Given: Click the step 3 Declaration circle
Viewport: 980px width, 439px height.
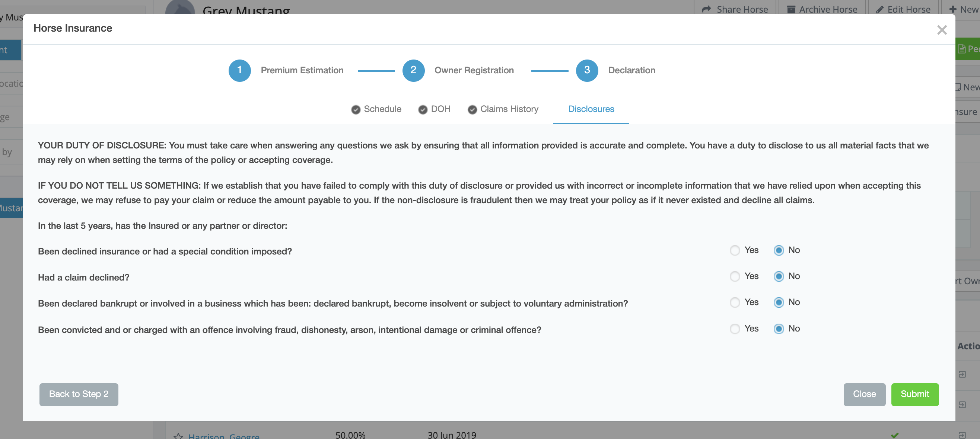Looking at the screenshot, I should click(587, 70).
